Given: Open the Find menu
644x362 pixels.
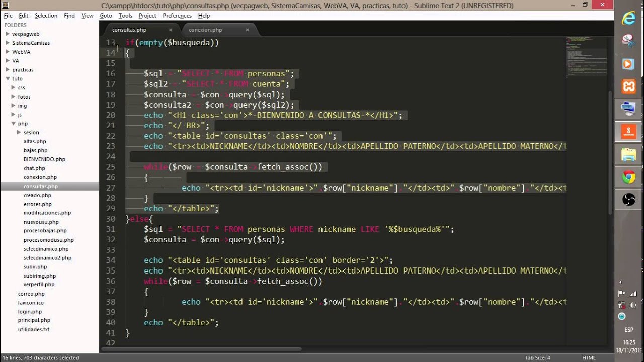Looking at the screenshot, I should [x=69, y=16].
